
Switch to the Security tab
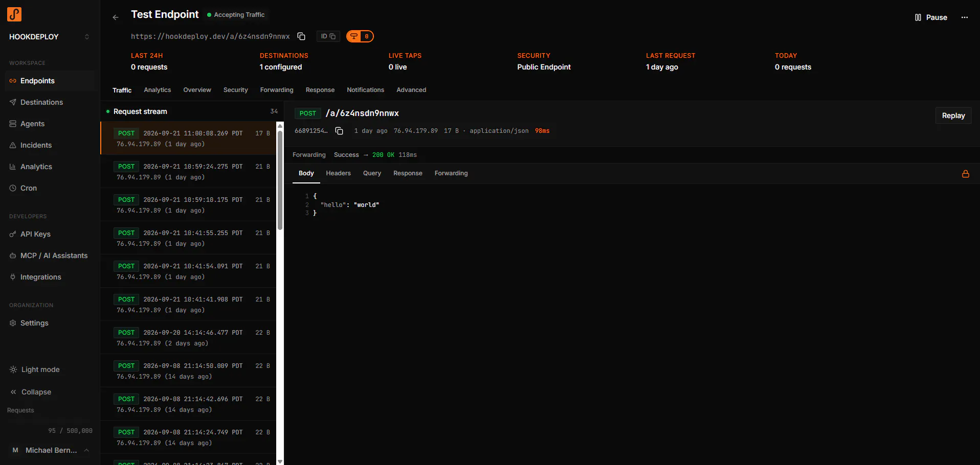[x=236, y=90]
